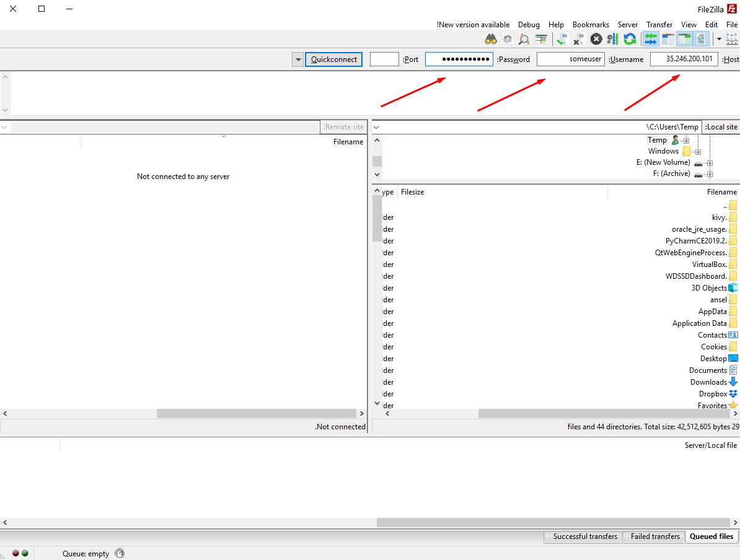This screenshot has width=740, height=560.
Task: Focus the Port input field
Action: click(384, 59)
